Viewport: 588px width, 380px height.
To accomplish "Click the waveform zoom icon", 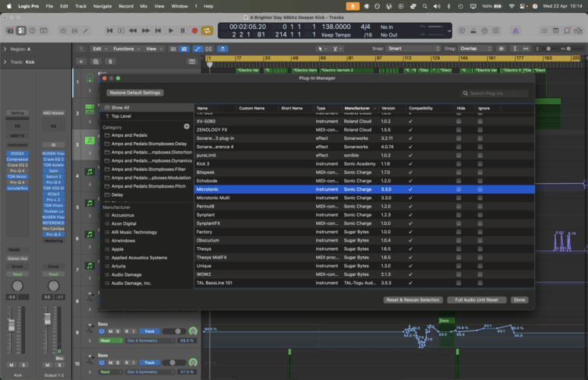I will [x=501, y=49].
